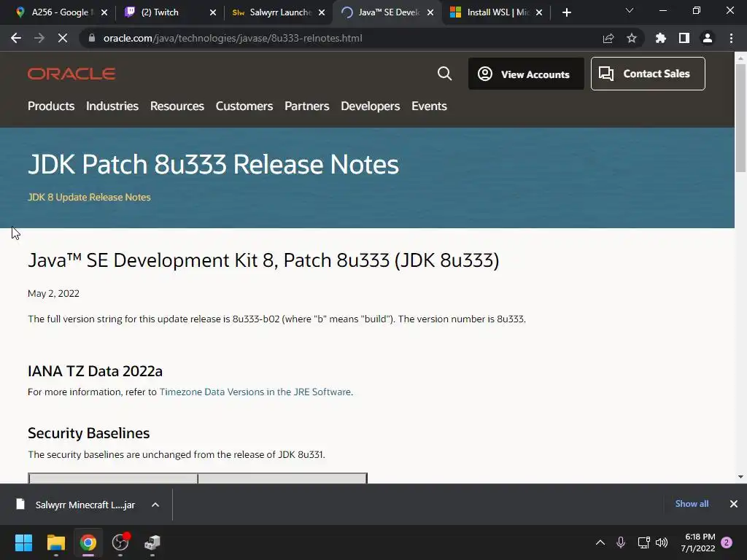Open Timezone Data Versions in the JRE Software link
This screenshot has width=747, height=560.
(x=255, y=392)
